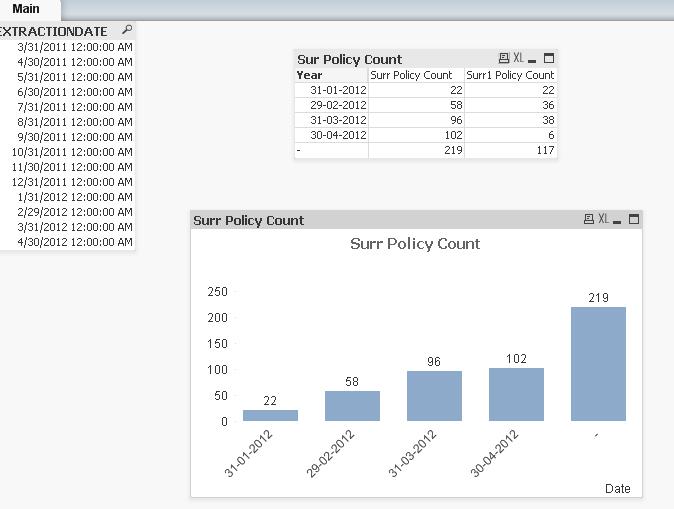This screenshot has height=509, width=674.
Task: Print the Sur Policy Count table
Action: point(504,58)
